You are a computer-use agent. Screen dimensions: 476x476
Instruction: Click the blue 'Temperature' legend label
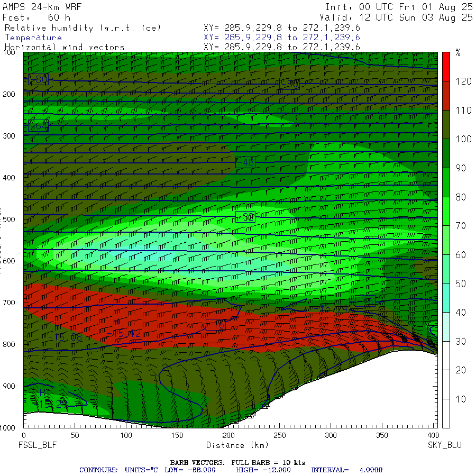pyautogui.click(x=33, y=38)
